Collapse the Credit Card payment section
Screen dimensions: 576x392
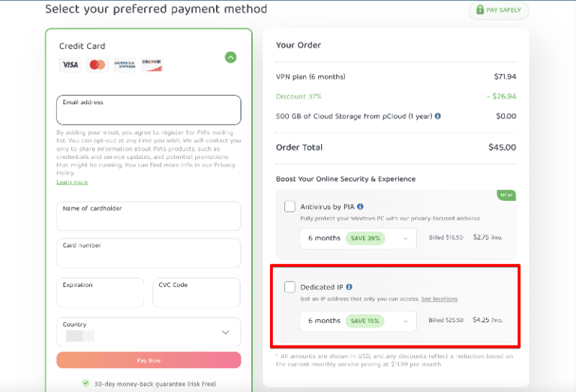[231, 57]
